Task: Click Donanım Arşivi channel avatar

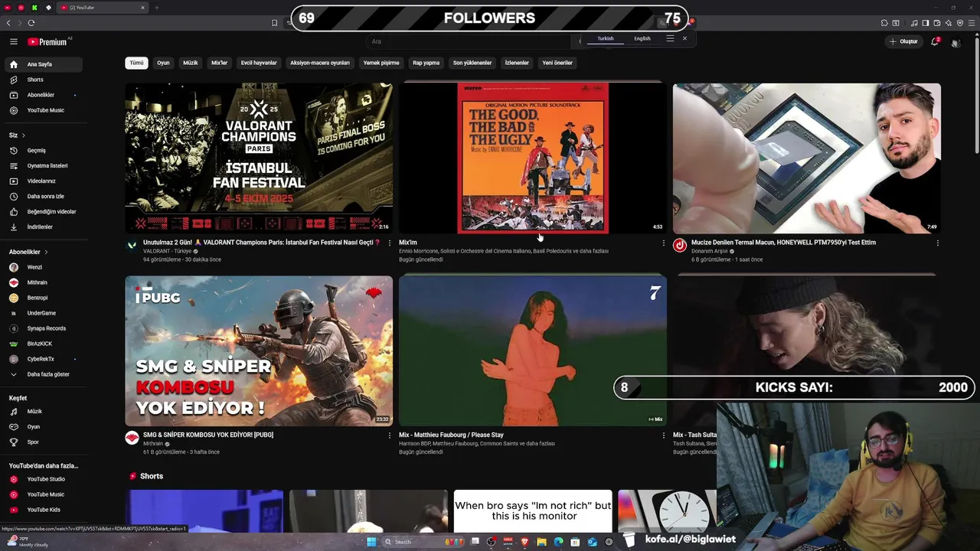Action: tap(679, 245)
